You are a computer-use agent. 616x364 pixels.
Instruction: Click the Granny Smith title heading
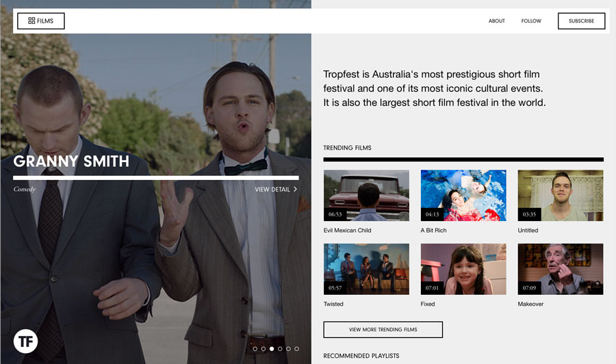click(x=71, y=161)
